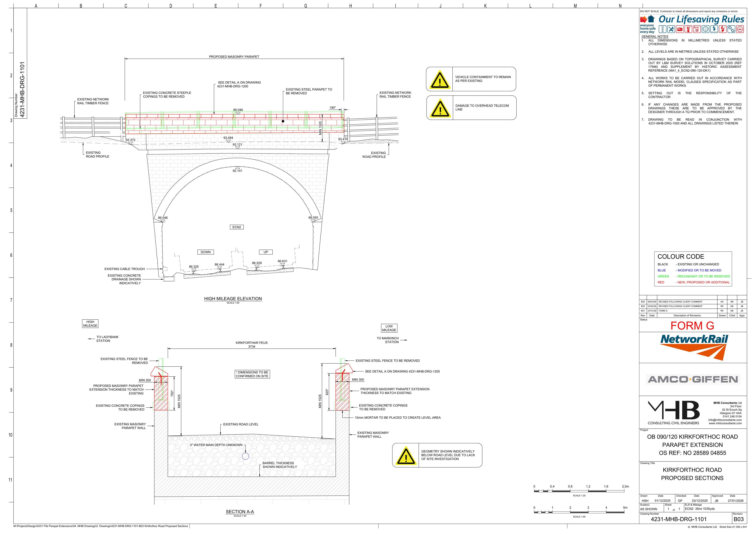Click the ID badge lifesaving rule icon

click(x=680, y=29)
